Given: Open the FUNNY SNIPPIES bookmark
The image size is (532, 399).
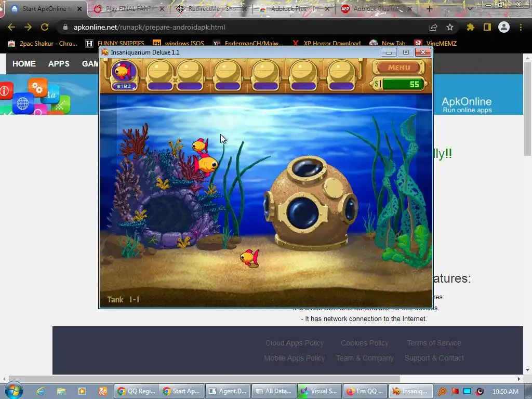Looking at the screenshot, I should [115, 44].
